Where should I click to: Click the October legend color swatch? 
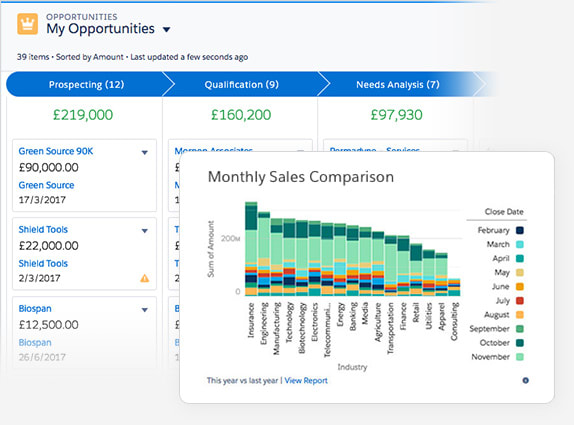(519, 343)
